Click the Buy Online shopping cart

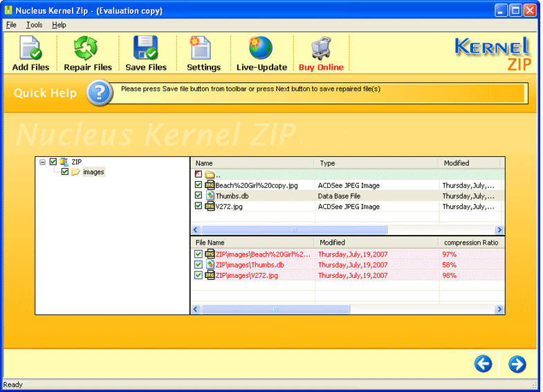(321, 48)
